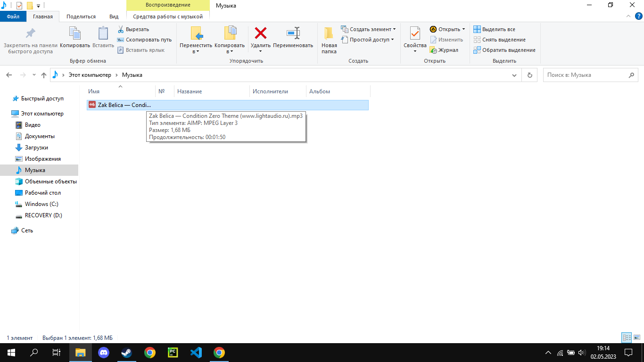
Task: Click Музыка breadcrumb in address bar
Action: [x=132, y=75]
